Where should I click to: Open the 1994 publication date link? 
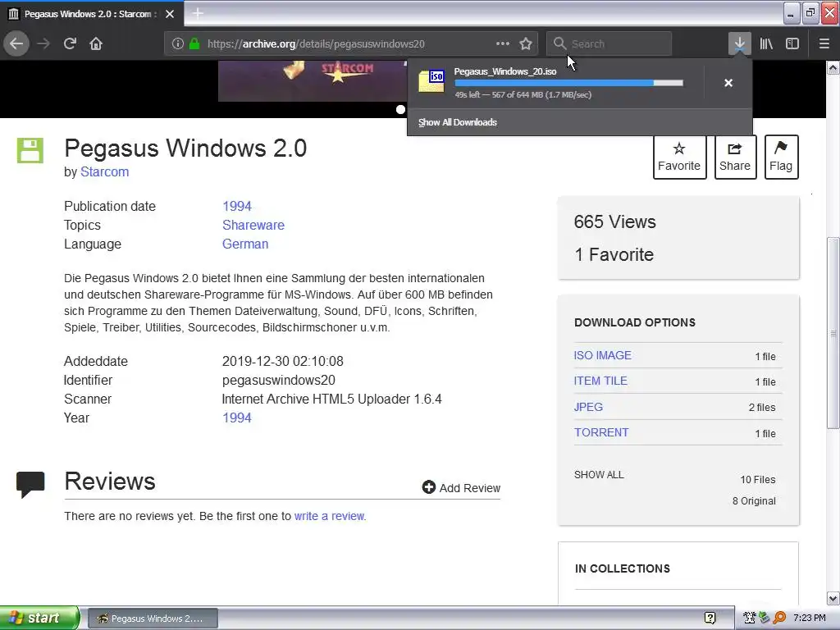237,206
